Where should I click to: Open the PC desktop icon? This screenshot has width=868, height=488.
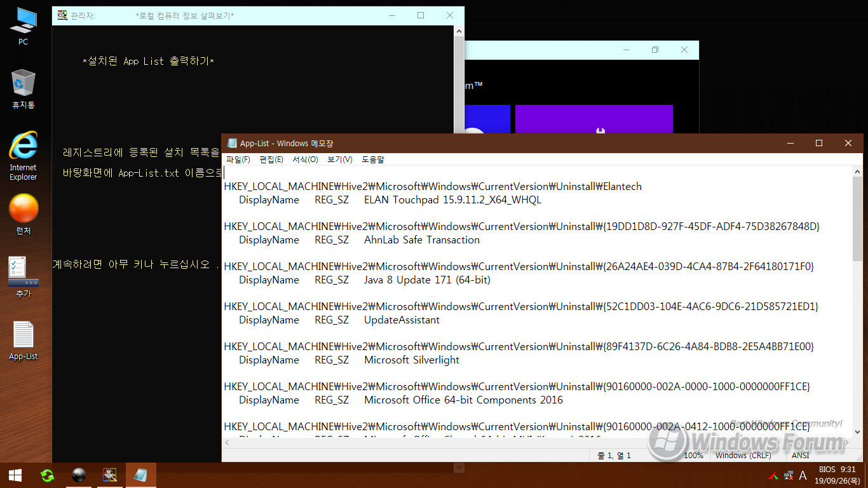(23, 27)
